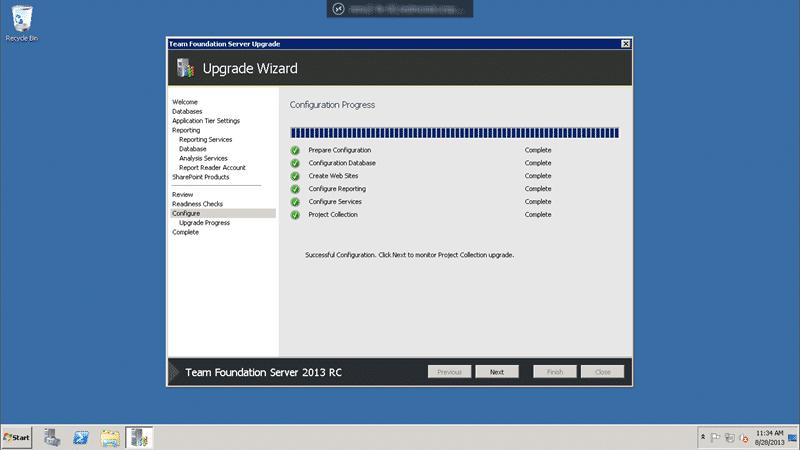
Task: Click Complete status for Project Collection
Action: (x=538, y=215)
